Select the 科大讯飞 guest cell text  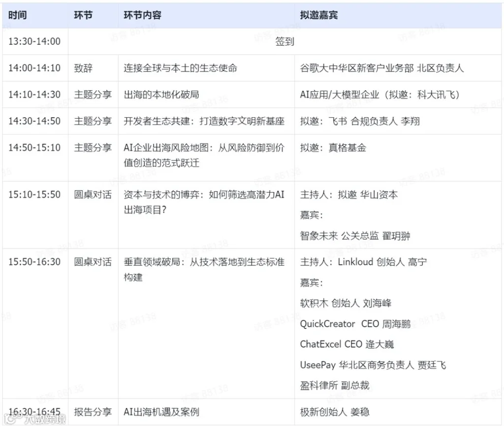(380, 95)
